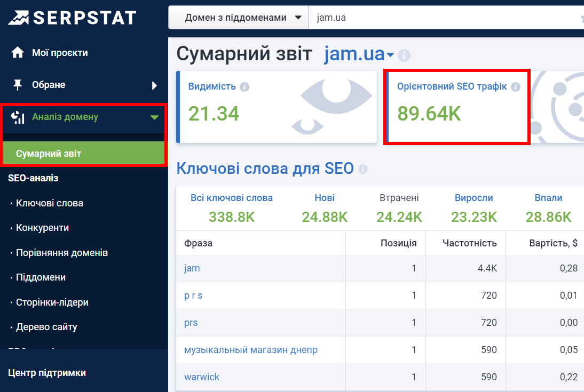Click info icon next to Ключові слова для SEO
584x392 pixels.
pos(363,169)
